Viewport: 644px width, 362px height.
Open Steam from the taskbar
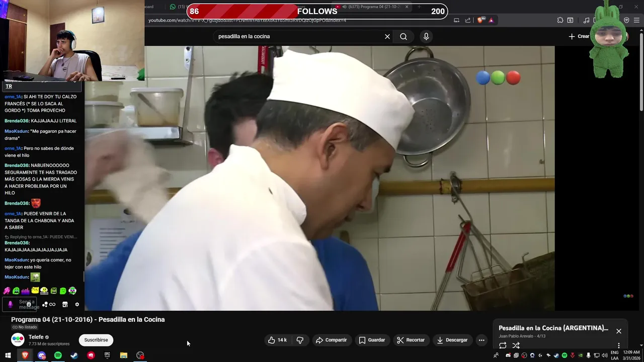click(74, 355)
